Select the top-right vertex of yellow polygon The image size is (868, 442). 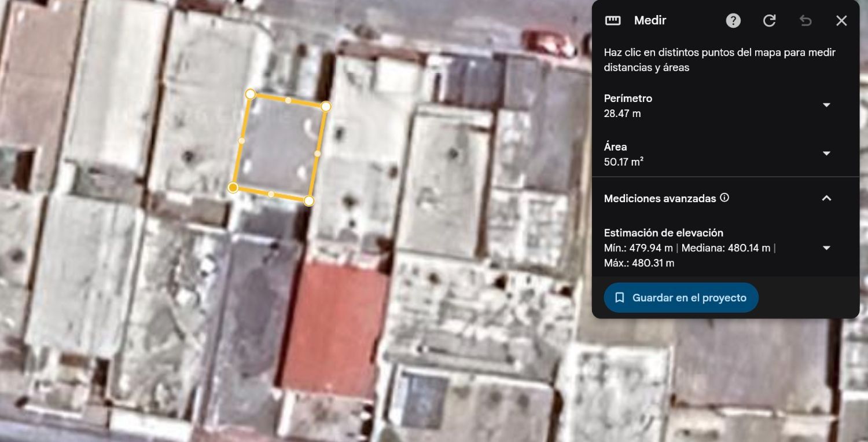[326, 107]
